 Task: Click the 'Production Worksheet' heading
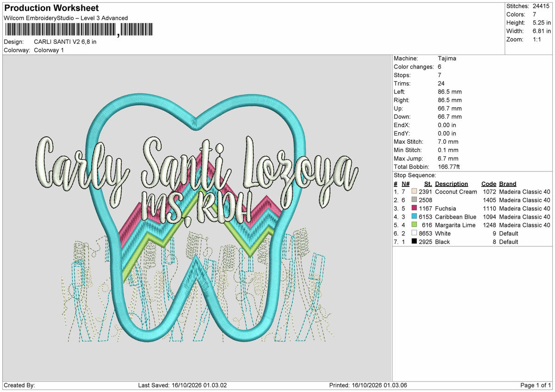click(x=51, y=8)
